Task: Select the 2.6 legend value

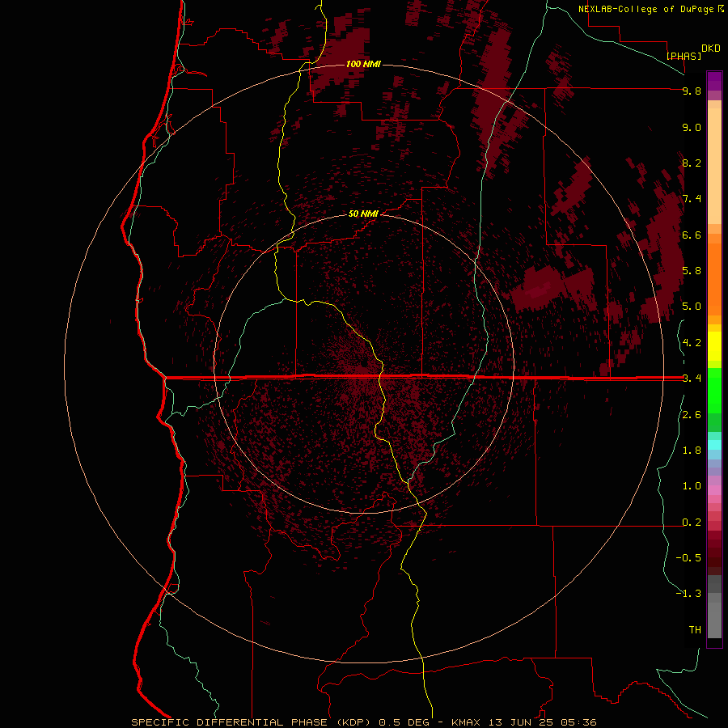Action: click(692, 415)
